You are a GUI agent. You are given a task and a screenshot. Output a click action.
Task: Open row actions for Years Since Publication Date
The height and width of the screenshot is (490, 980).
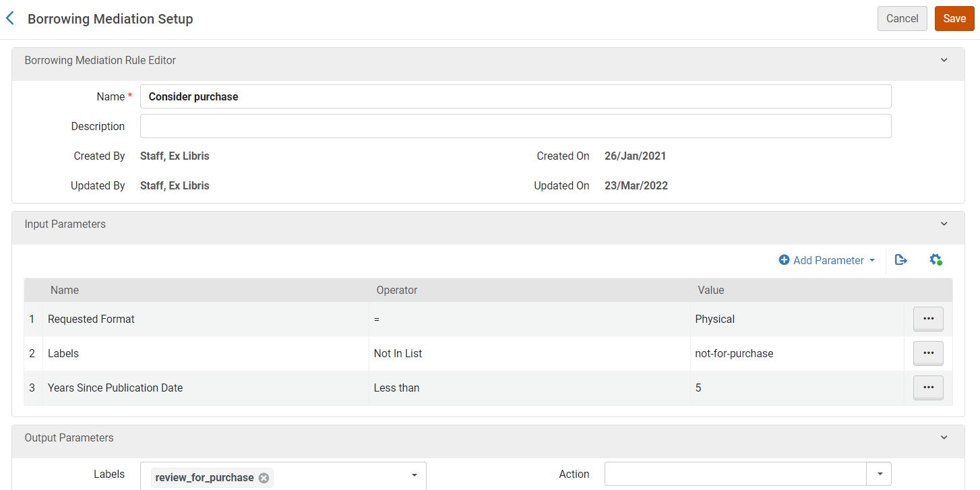pos(927,388)
